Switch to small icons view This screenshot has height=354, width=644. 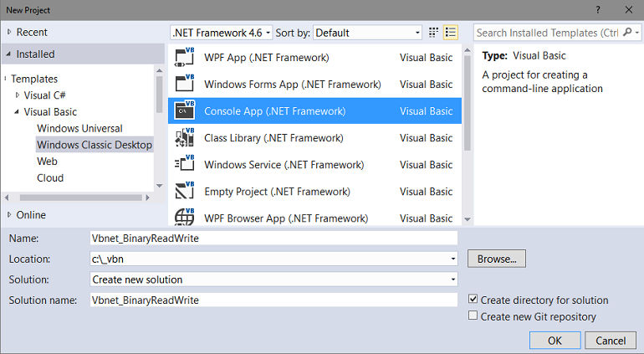coord(433,33)
